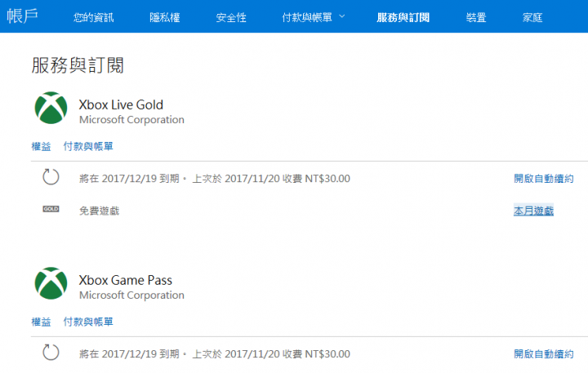588x373 pixels.
Task: Click Microsoft Corporation under Xbox Game Pass
Action: 131,295
